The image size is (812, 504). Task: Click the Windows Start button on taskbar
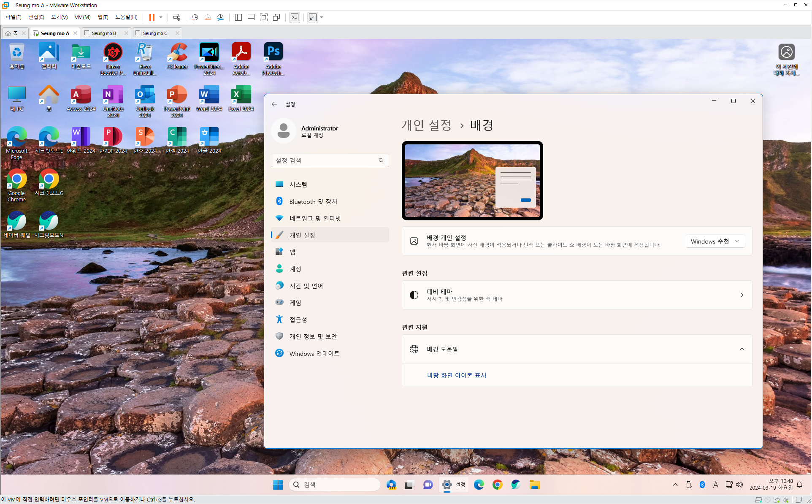point(278,485)
